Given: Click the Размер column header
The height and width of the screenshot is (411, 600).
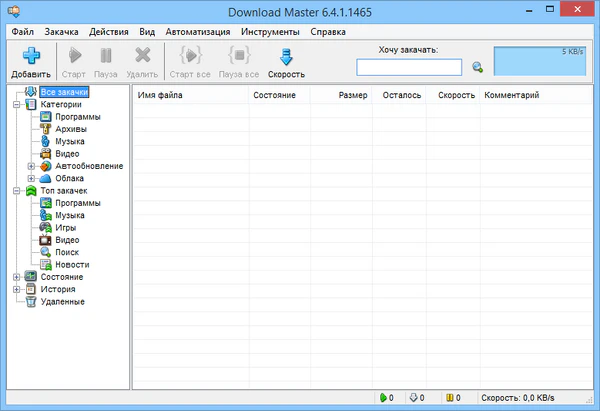Looking at the screenshot, I should 340,95.
